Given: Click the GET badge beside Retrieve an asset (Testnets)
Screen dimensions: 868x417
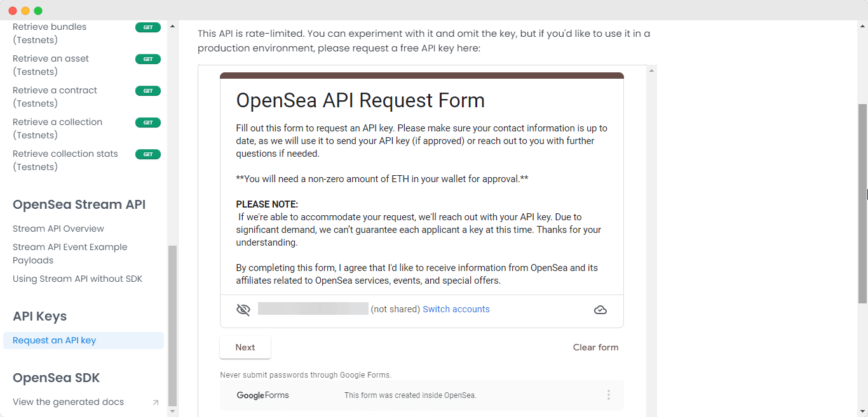Looking at the screenshot, I should click(148, 58).
